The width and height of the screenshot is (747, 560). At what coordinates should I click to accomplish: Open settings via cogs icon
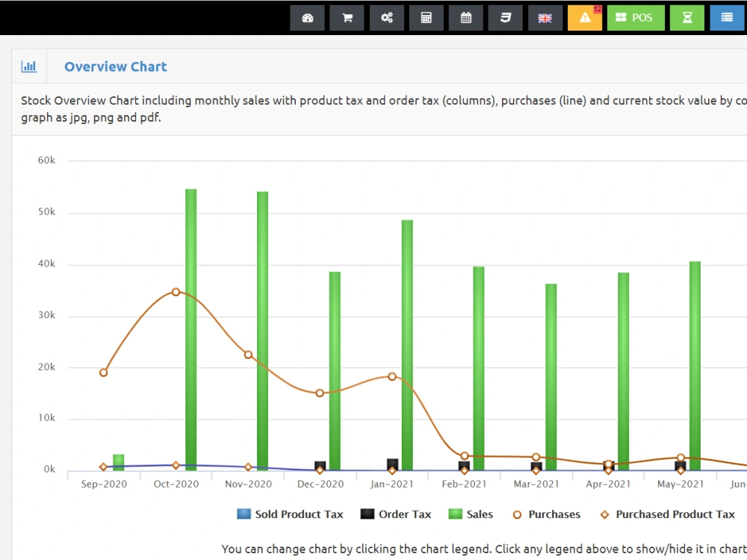coord(386,18)
